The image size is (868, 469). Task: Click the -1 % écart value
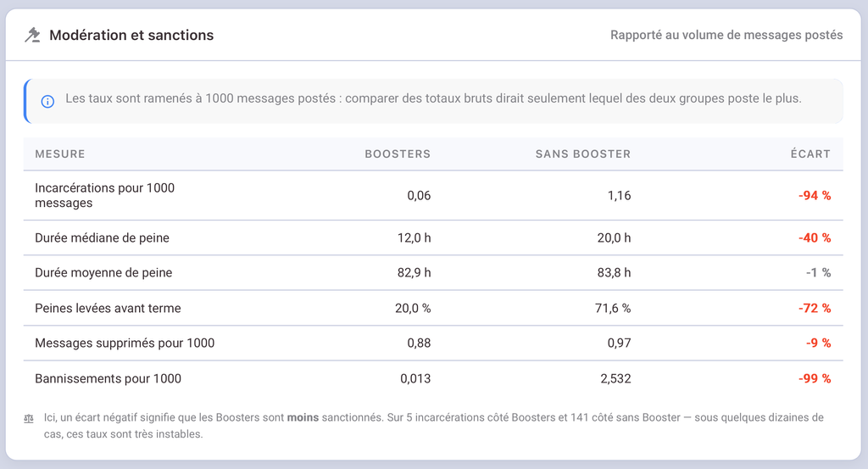click(818, 272)
